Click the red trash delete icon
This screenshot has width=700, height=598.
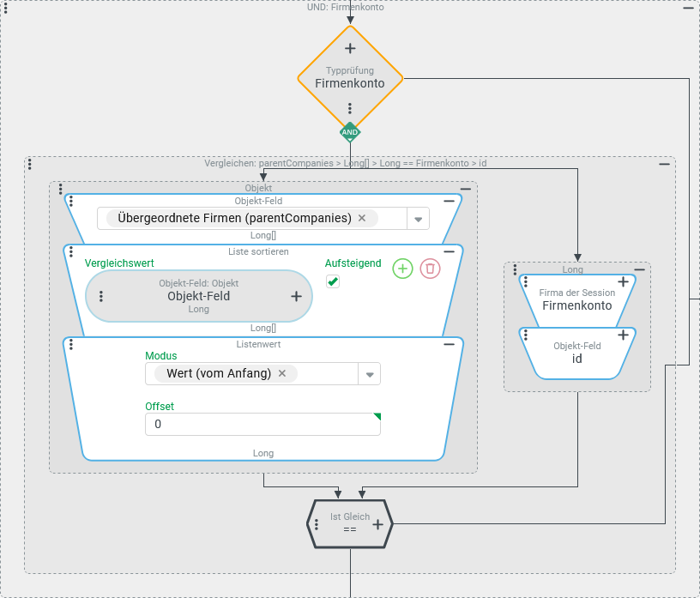(430, 269)
